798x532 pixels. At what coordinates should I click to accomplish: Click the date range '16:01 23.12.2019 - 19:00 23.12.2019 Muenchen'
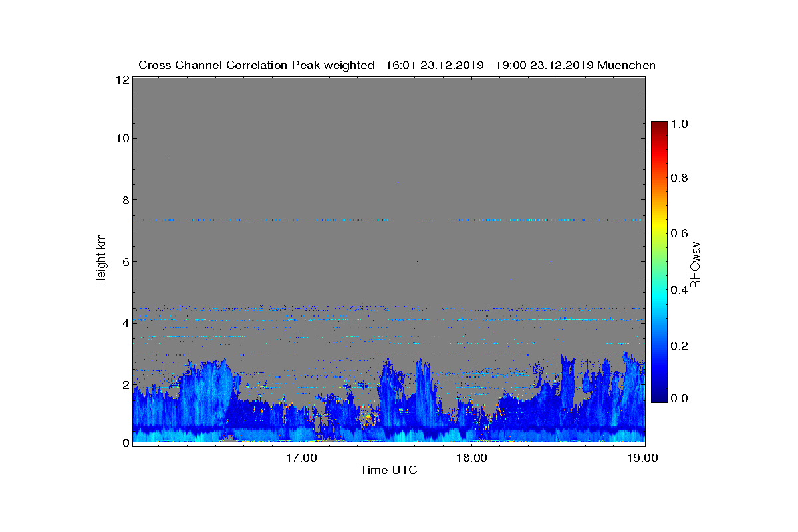[x=521, y=65]
